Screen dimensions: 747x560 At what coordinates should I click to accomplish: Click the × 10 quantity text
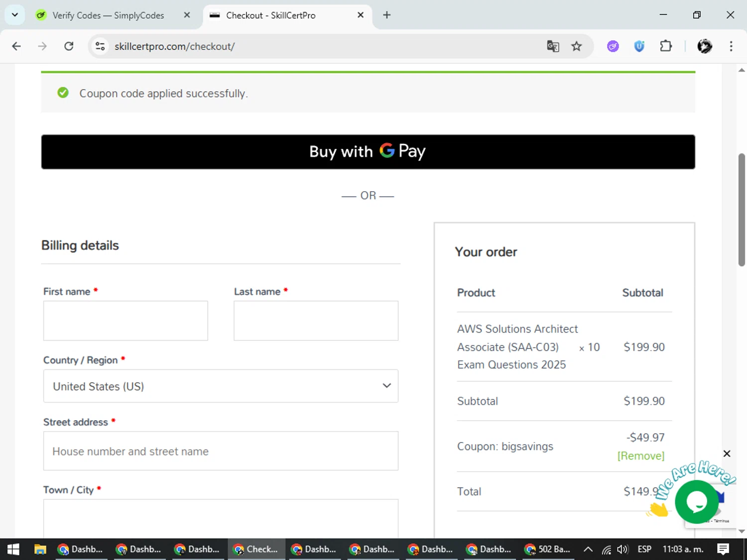(590, 347)
